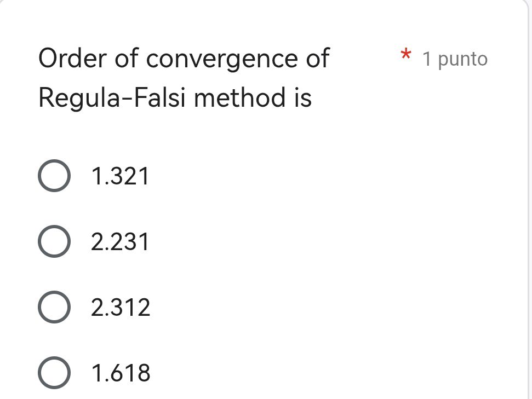Click the text Order of convergence of
Screen dimensions: 532x399
click(x=183, y=58)
